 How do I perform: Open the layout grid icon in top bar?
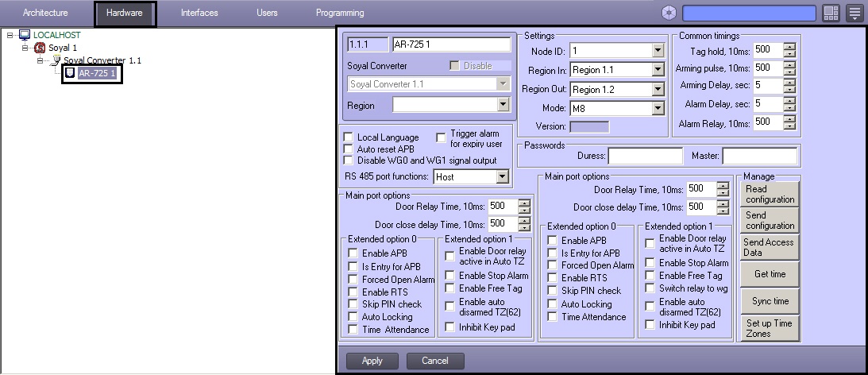pyautogui.click(x=831, y=13)
